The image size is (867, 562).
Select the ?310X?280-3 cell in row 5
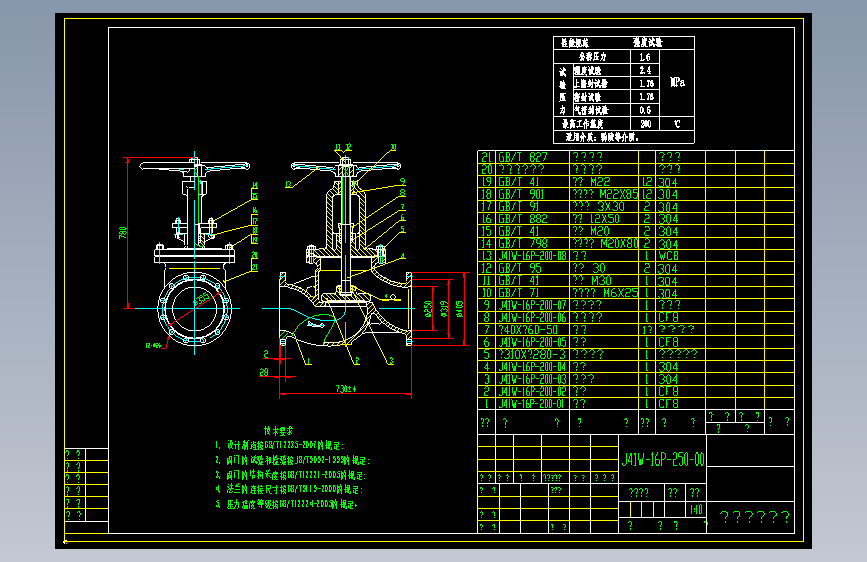tap(532, 354)
